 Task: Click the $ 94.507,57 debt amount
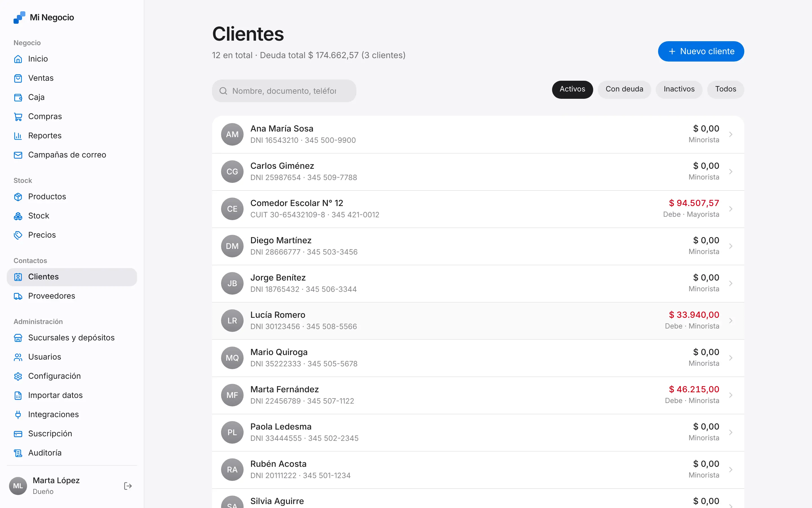click(x=694, y=203)
